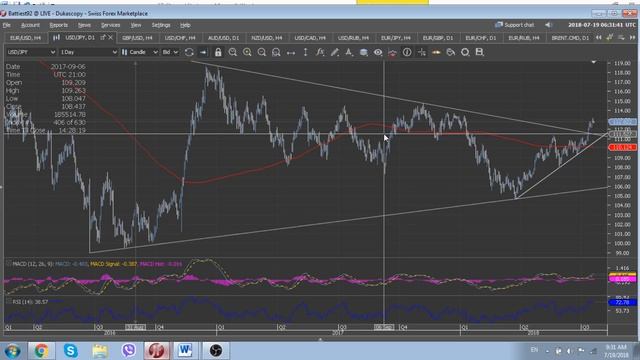Open the File menu
The width and height of the screenshot is (640, 360).
click(x=7, y=25)
